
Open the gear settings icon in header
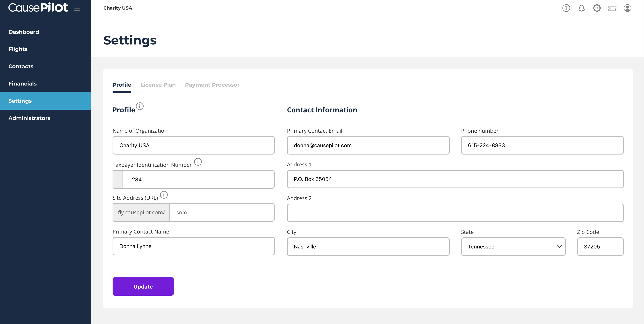(x=597, y=8)
